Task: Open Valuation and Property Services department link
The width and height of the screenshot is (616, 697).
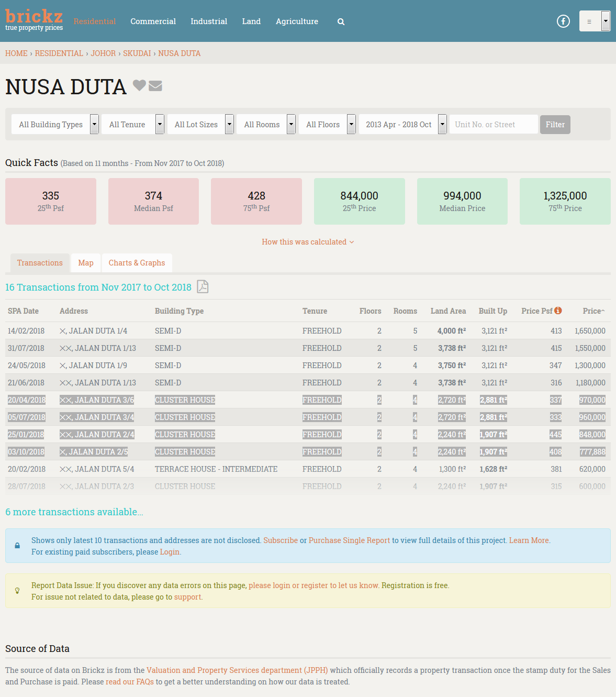Action: 237,670
